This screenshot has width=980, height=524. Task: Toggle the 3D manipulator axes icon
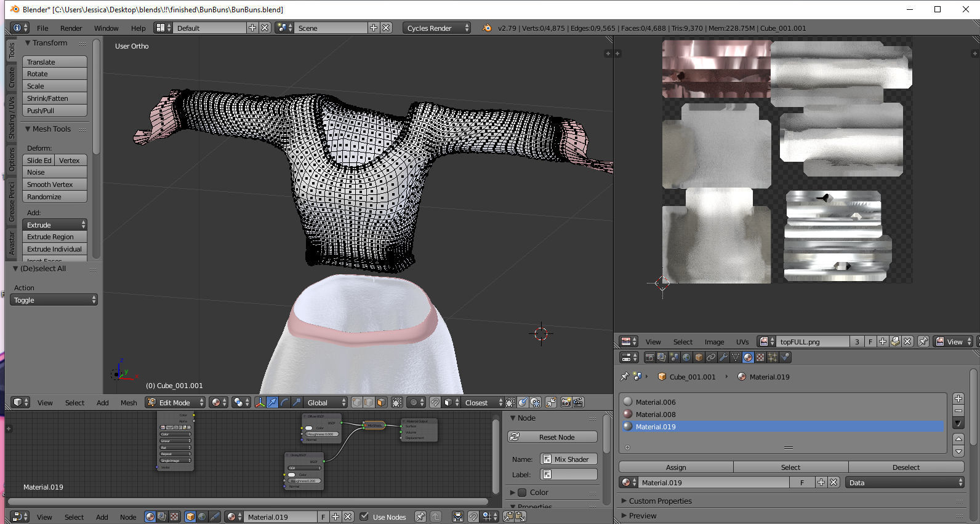(260, 402)
